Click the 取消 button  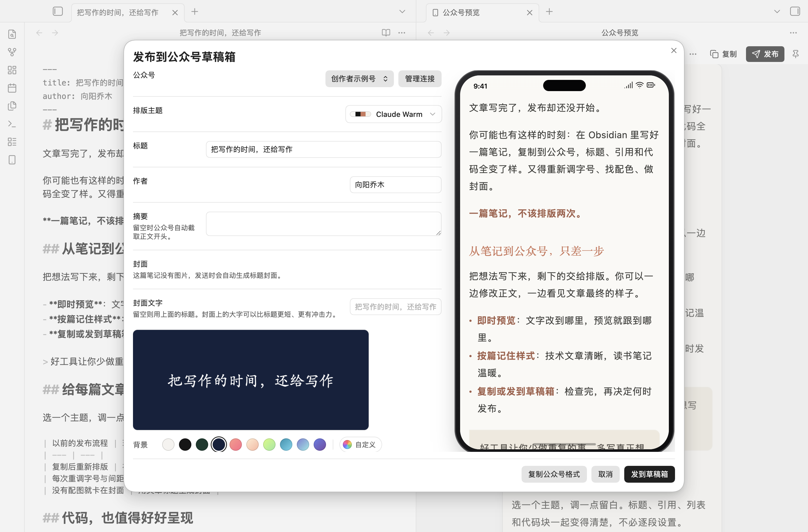[605, 474]
